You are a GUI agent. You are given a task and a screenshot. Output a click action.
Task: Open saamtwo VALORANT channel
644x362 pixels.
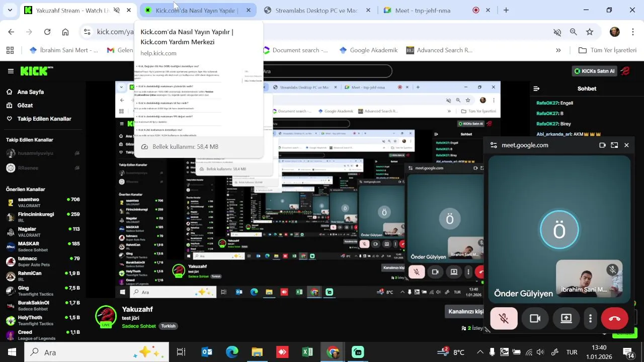(x=42, y=203)
